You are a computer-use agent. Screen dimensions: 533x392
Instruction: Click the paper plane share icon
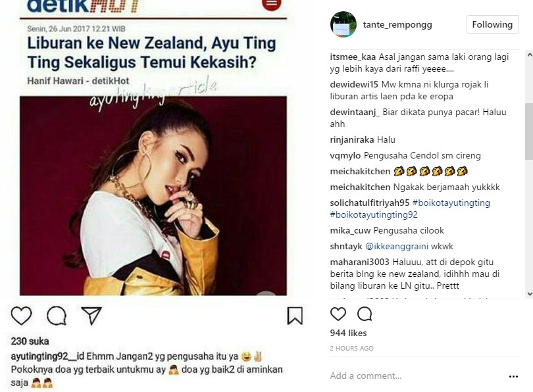pos(91,316)
